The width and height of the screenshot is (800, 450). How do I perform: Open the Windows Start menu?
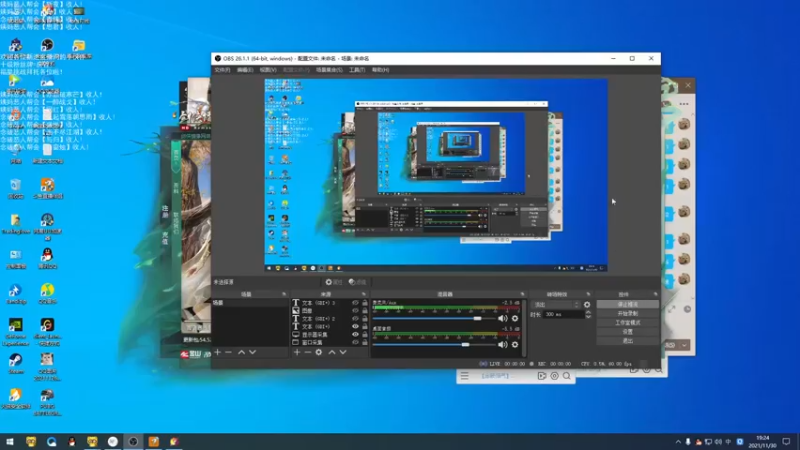click(x=9, y=442)
